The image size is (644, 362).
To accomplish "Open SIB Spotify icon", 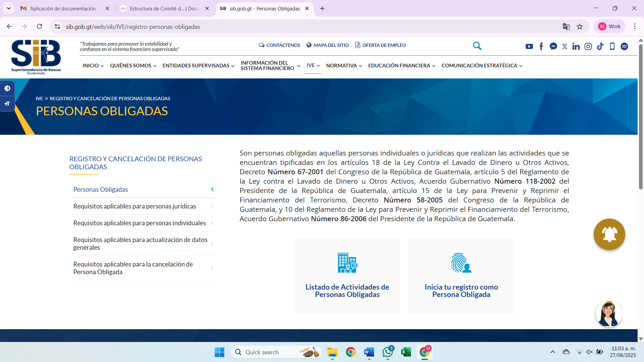I will (624, 47).
